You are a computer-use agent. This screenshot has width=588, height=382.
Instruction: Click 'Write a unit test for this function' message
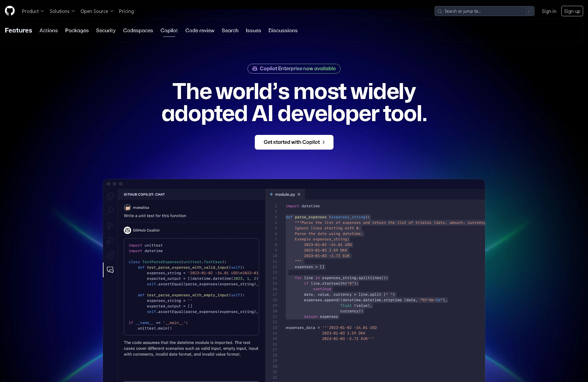(155, 216)
